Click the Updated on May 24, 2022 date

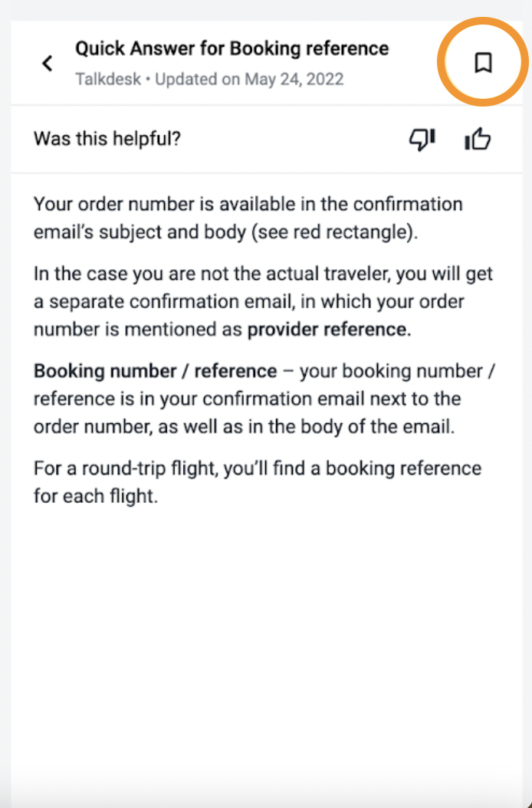[249, 80]
